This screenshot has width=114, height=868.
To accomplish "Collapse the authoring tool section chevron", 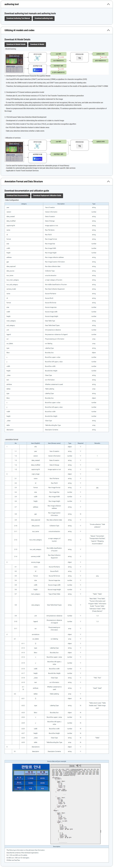I will pos(108,4).
